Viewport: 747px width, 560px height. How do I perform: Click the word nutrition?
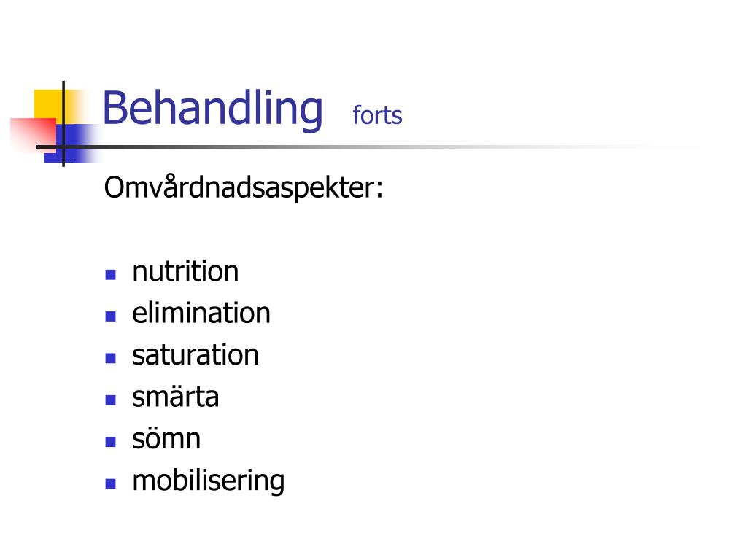185,271
